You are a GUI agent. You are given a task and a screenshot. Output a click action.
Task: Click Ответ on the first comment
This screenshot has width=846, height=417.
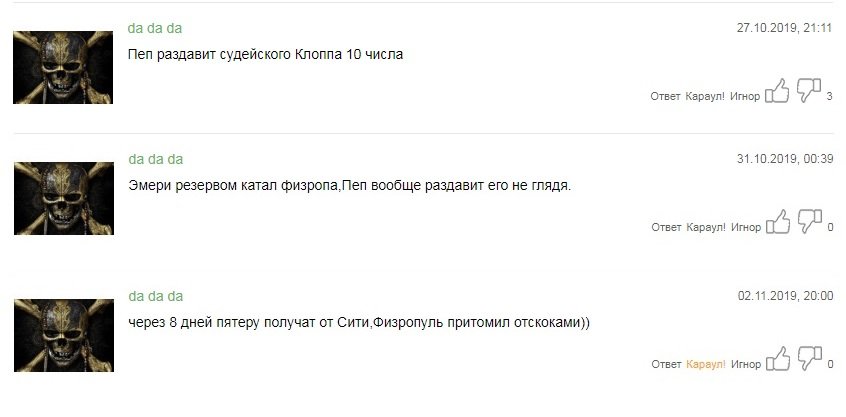pos(665,97)
